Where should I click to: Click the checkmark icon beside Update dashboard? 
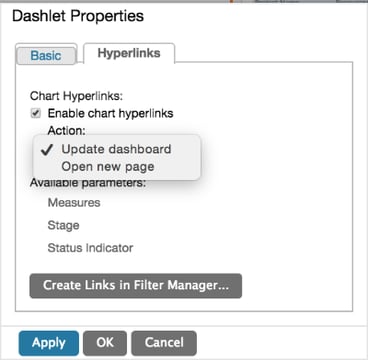pos(46,150)
